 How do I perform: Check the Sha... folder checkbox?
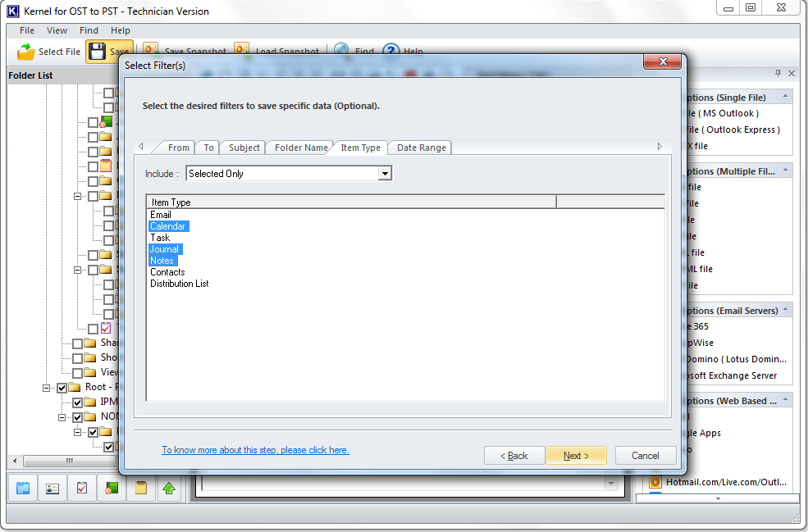pyautogui.click(x=77, y=343)
